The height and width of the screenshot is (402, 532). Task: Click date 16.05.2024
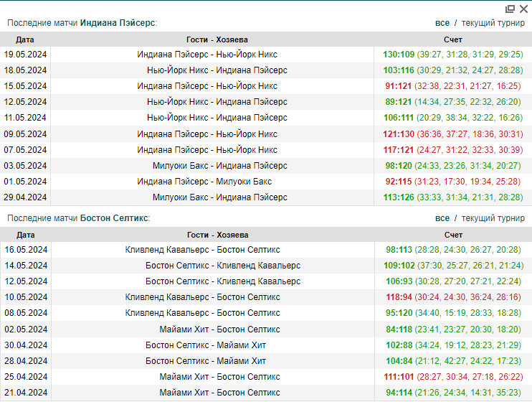[26, 250]
